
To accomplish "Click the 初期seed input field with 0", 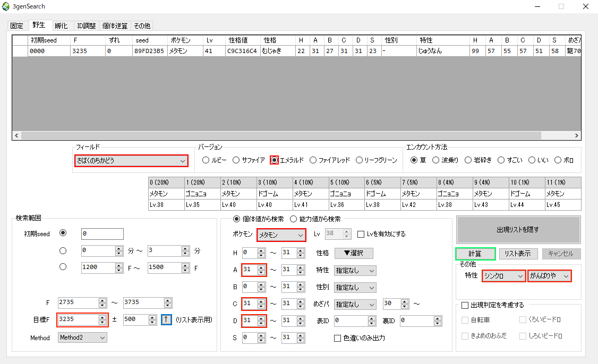I will (102, 233).
